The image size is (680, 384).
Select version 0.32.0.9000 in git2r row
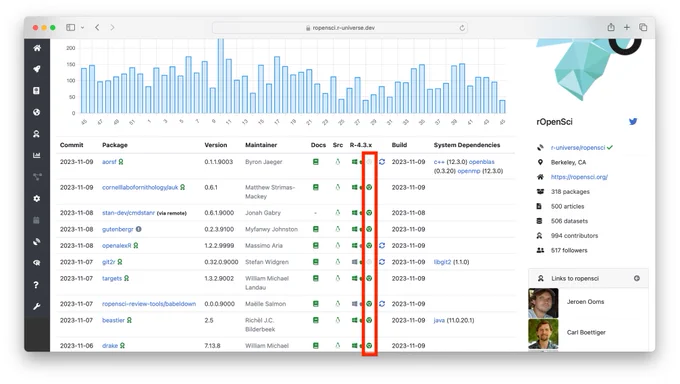(x=221, y=262)
